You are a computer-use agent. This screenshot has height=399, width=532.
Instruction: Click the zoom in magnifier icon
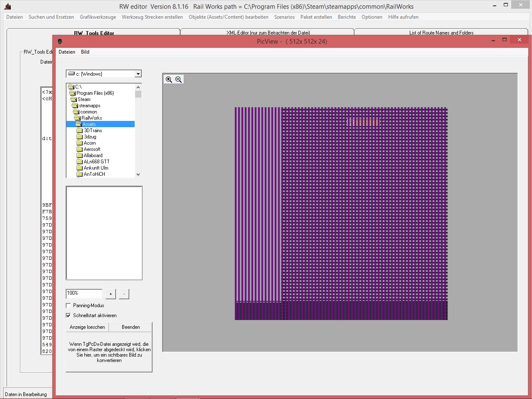pos(169,79)
